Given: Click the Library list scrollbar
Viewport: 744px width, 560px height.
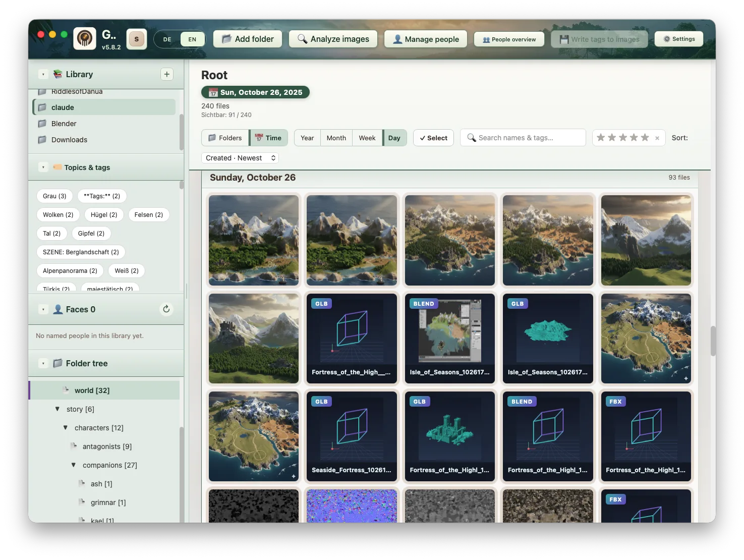Looking at the screenshot, I should pos(182,132).
